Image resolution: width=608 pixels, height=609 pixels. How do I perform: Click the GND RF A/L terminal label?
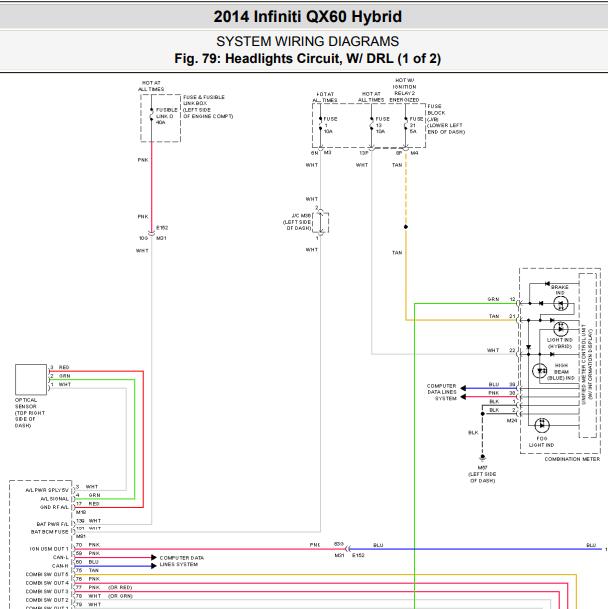pos(54,507)
